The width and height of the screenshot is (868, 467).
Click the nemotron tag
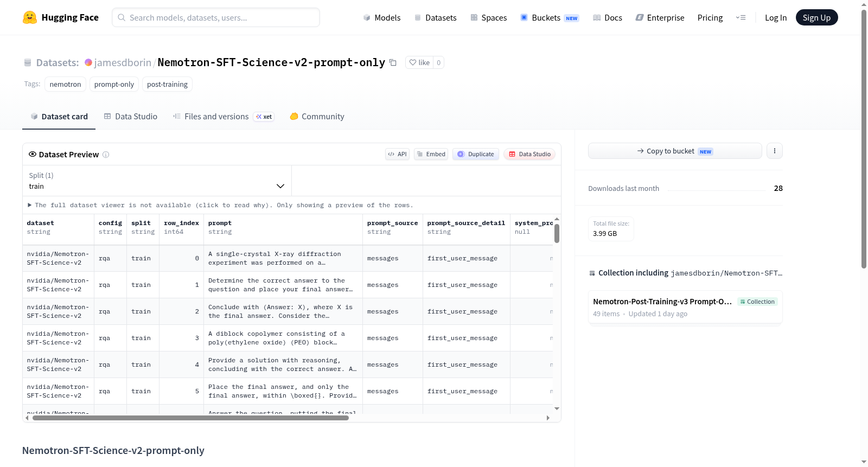(x=65, y=84)
